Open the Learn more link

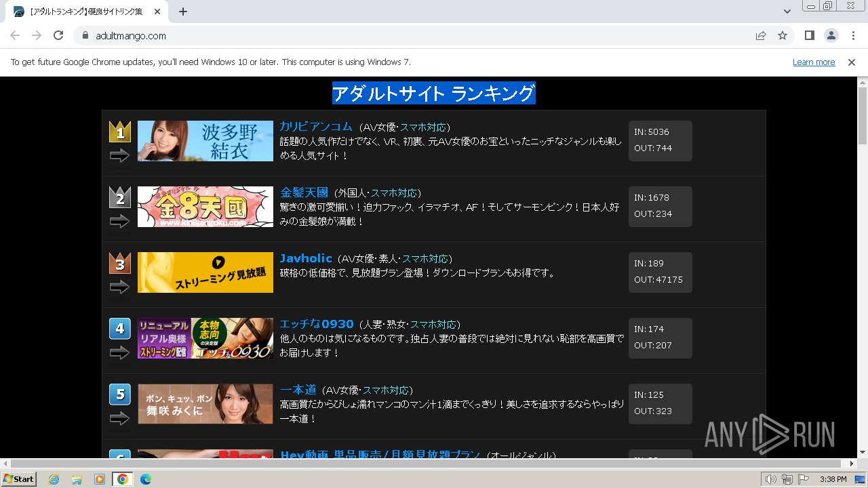[814, 62]
